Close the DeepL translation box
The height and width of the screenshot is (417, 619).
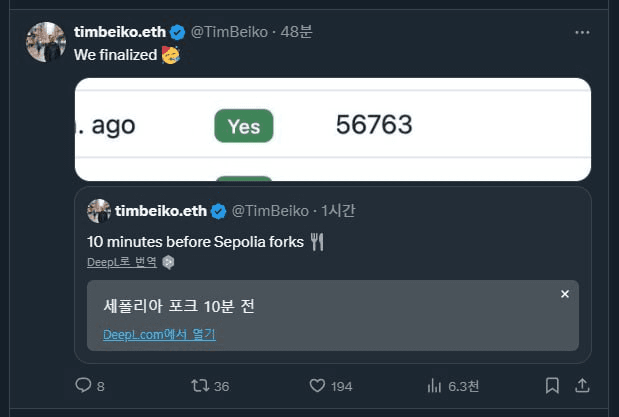tap(565, 294)
